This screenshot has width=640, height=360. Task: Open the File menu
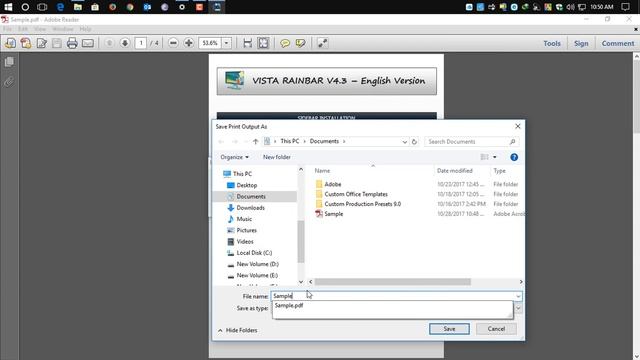point(7,29)
